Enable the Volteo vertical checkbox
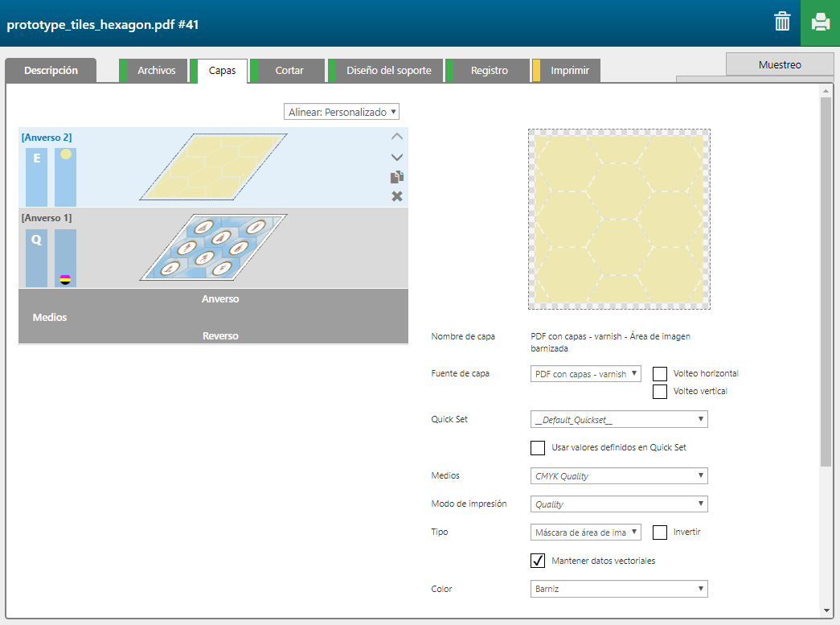 (660, 392)
